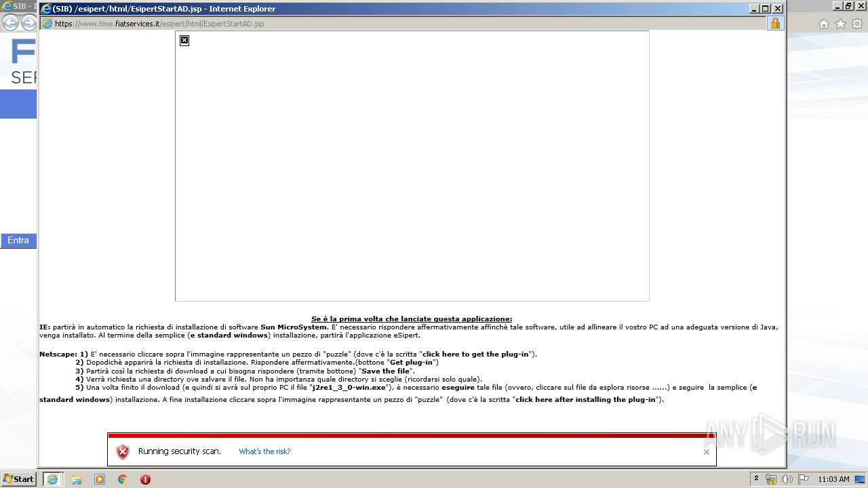This screenshot has width=868, height=488.
Task: Click the 'Netscape: 1)' label text
Action: [64, 354]
